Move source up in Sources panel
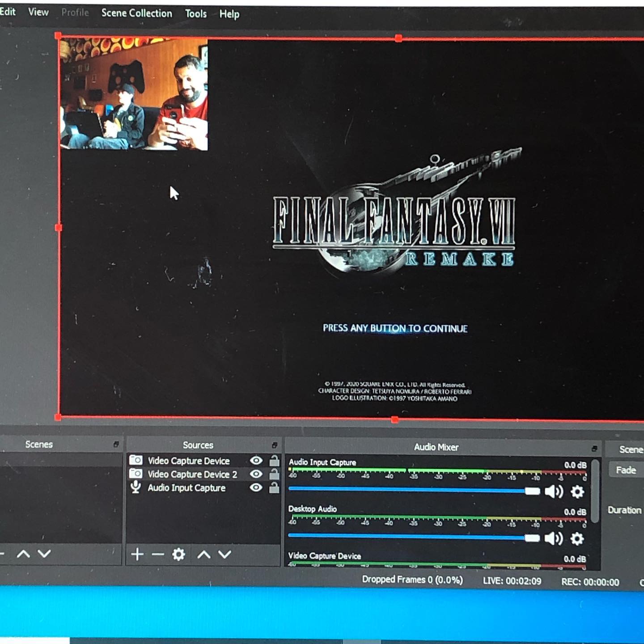 pyautogui.click(x=204, y=555)
